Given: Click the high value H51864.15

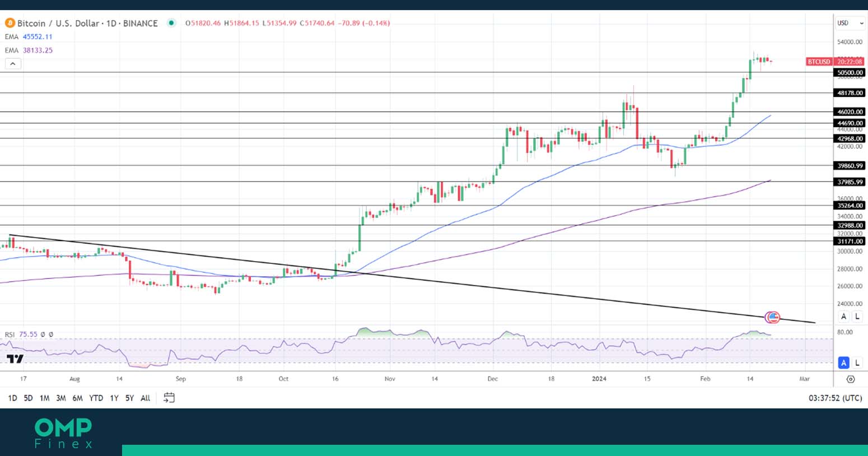Looking at the screenshot, I should (x=241, y=23).
